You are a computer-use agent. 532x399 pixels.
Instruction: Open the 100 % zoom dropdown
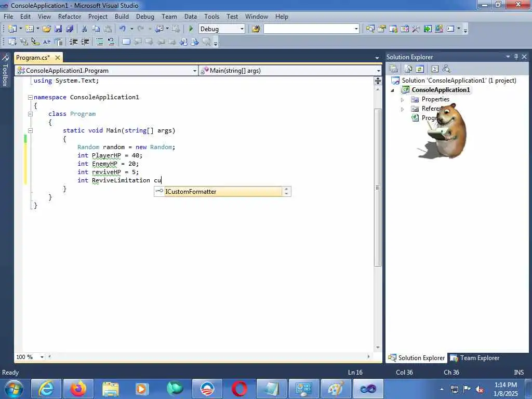(42, 357)
